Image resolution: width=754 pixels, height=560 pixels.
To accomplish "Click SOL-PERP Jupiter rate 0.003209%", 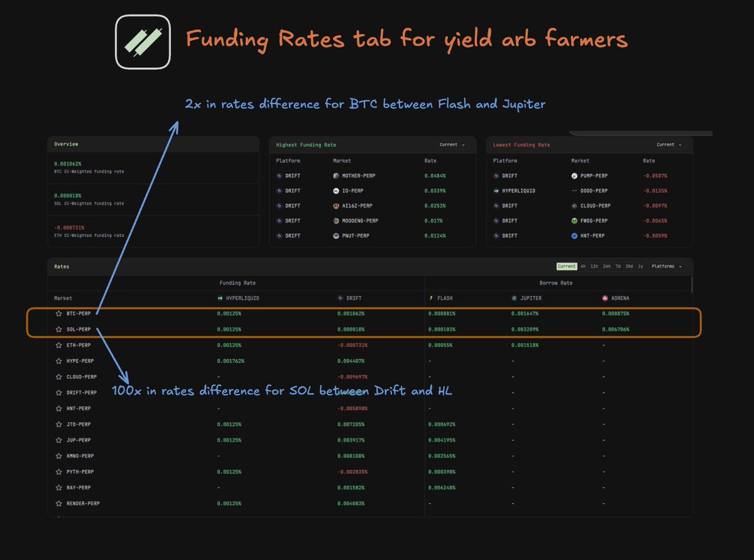I will pos(525,329).
